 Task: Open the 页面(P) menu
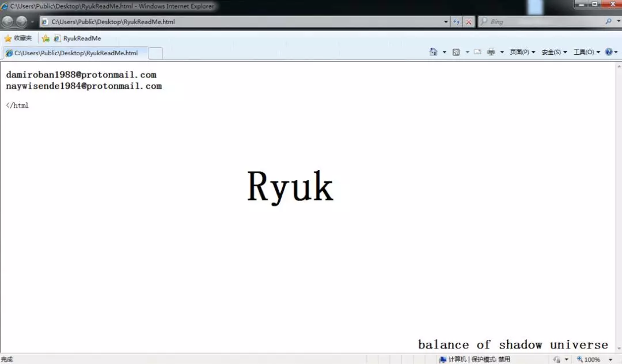point(522,52)
